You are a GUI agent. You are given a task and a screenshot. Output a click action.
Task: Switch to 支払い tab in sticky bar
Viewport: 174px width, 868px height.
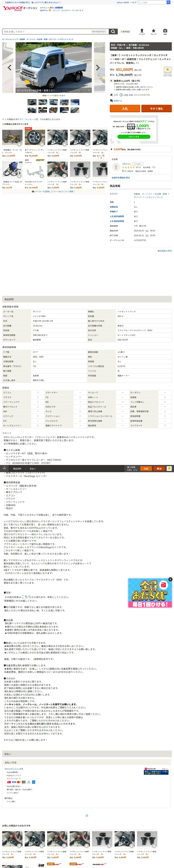pyautogui.click(x=32, y=469)
